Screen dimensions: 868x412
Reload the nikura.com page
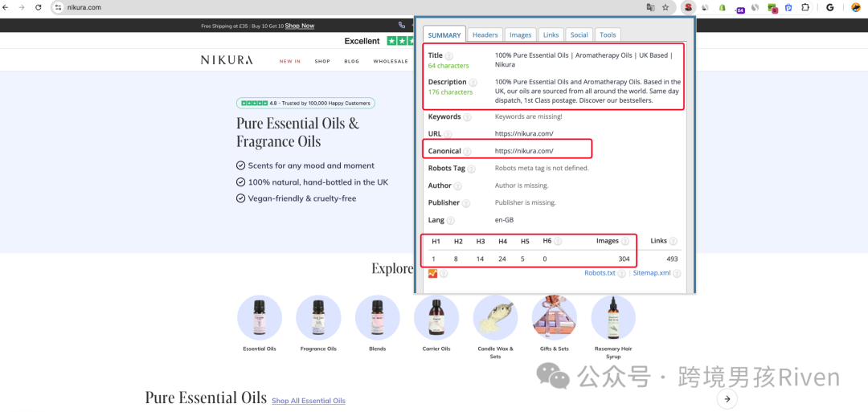click(39, 8)
